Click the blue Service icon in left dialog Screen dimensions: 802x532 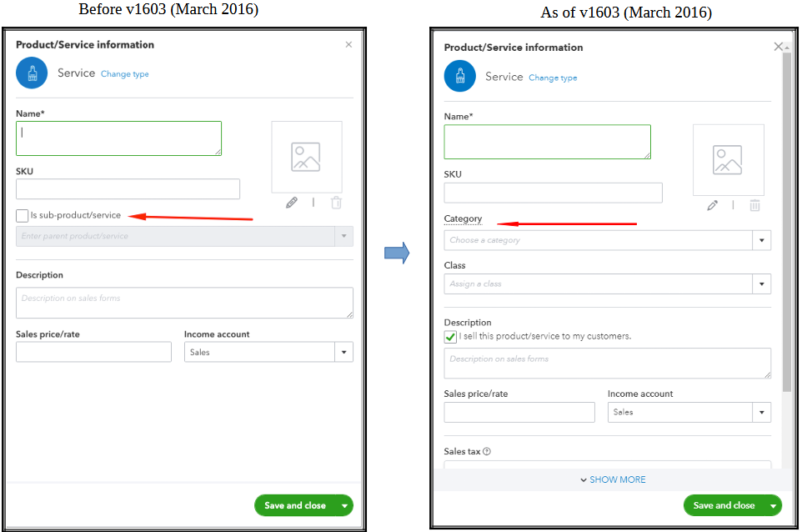pyautogui.click(x=32, y=73)
